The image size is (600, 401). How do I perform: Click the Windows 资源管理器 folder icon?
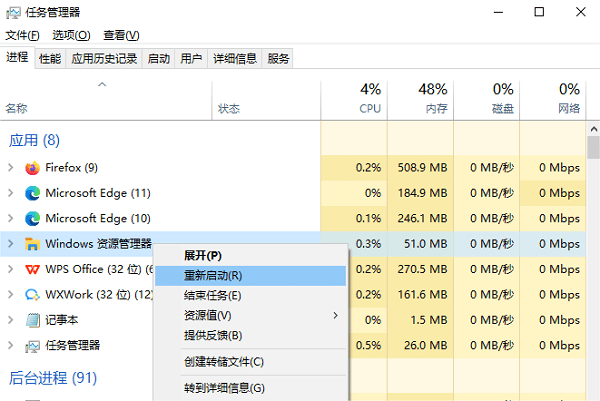tap(32, 243)
